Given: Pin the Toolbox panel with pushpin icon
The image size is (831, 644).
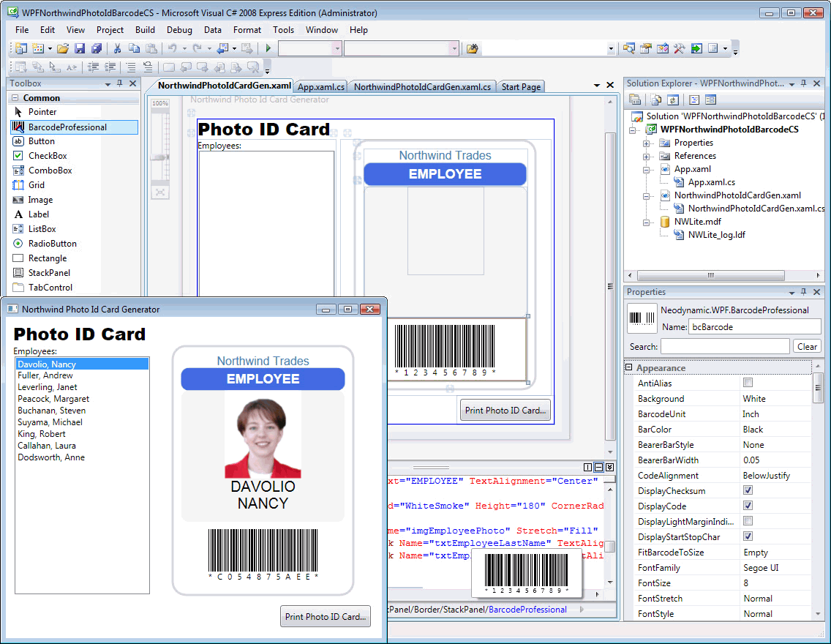Looking at the screenshot, I should pyautogui.click(x=120, y=83).
